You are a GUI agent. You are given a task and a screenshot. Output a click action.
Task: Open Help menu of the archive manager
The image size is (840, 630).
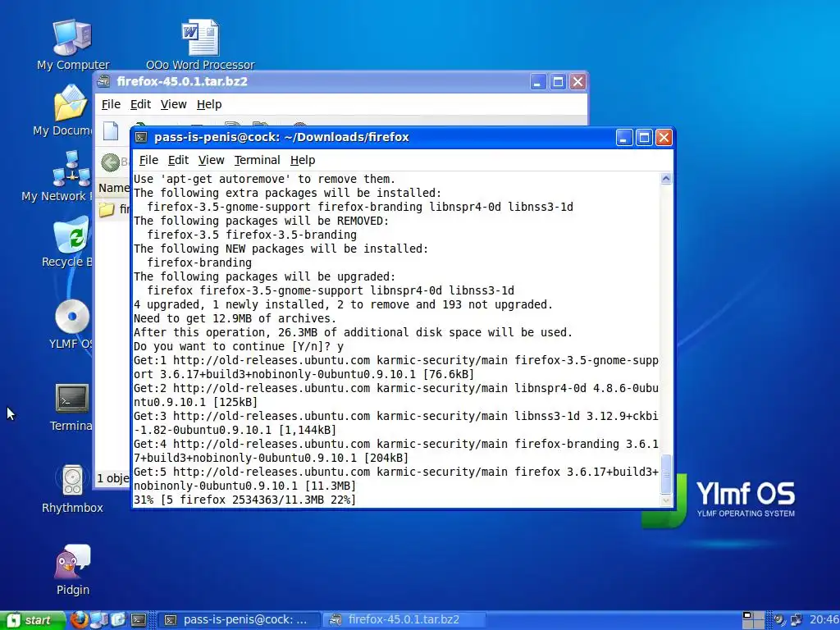(x=209, y=104)
